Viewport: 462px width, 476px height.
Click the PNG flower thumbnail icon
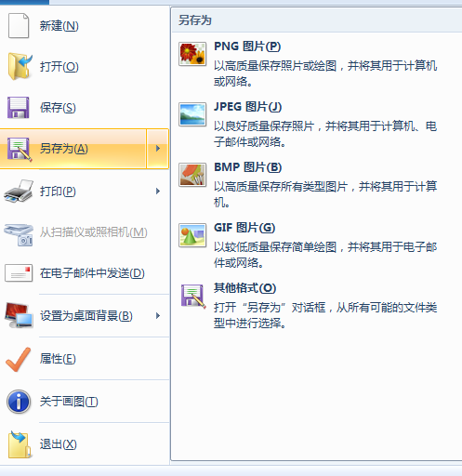pyautogui.click(x=192, y=54)
